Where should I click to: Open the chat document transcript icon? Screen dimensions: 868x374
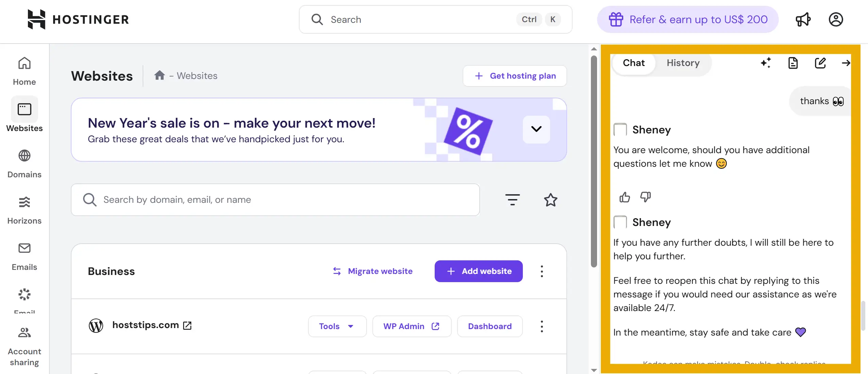point(793,63)
